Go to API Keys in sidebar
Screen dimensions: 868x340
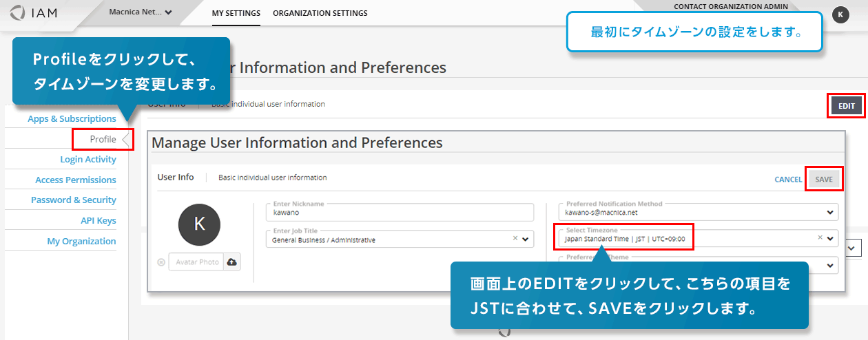click(x=98, y=221)
